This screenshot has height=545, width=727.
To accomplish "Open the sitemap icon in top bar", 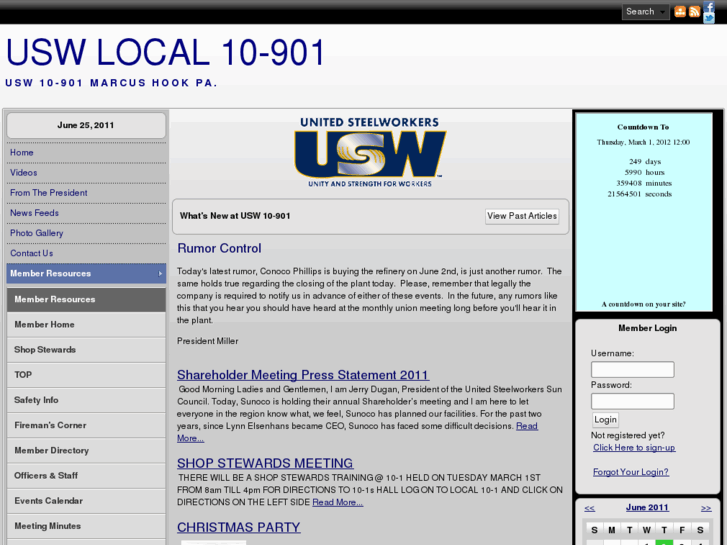I will [680, 12].
